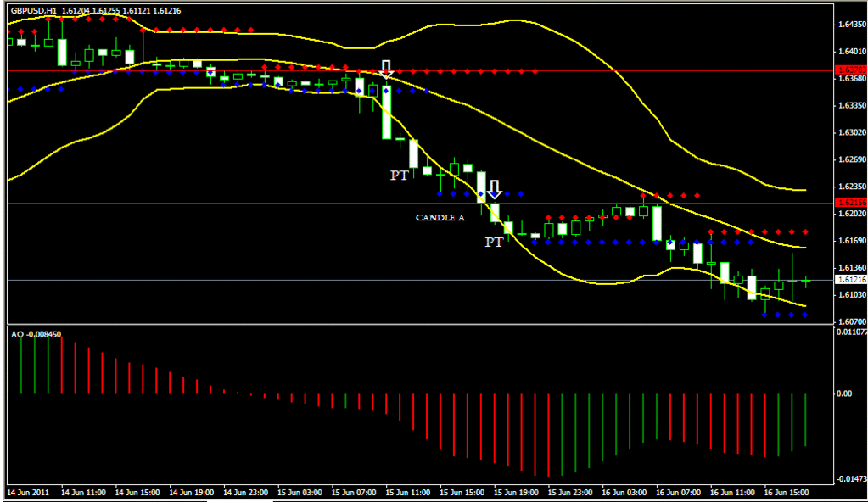Click the 14 Jun 2011 date label
The height and width of the screenshot is (502, 868).
tap(28, 492)
